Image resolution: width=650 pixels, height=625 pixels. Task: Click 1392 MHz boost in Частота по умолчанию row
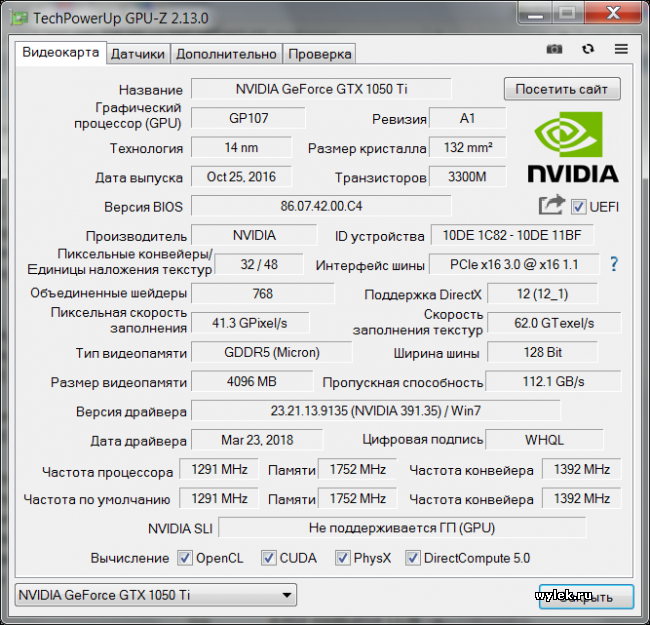[582, 498]
